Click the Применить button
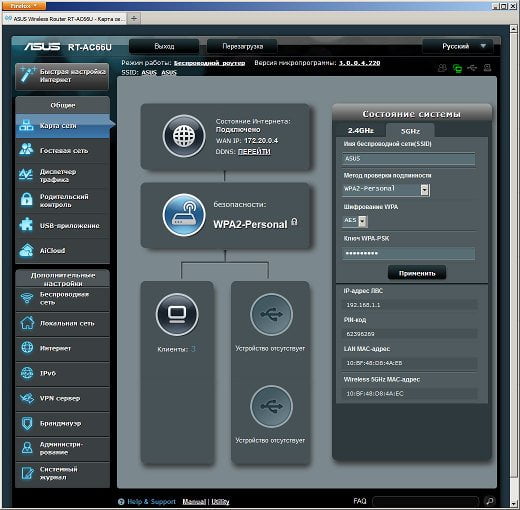 (417, 273)
